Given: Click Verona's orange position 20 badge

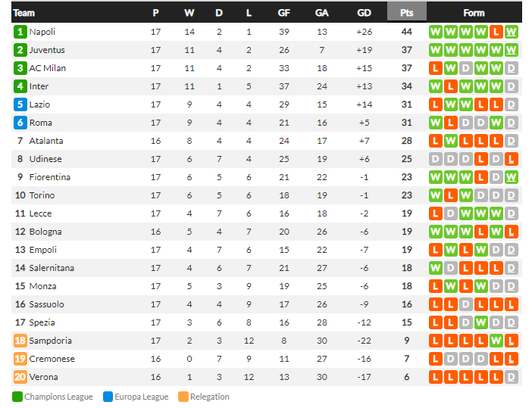Looking at the screenshot, I should coord(20,377).
